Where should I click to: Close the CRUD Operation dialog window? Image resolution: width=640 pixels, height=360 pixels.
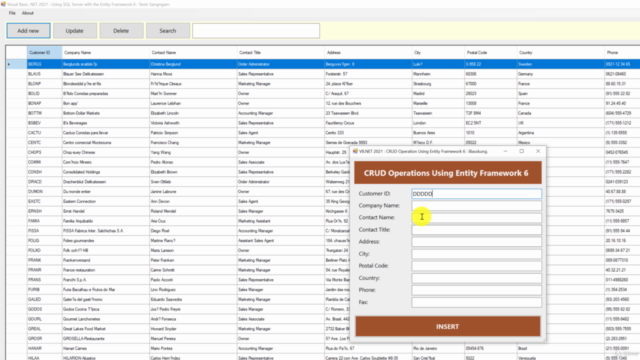[x=538, y=151]
